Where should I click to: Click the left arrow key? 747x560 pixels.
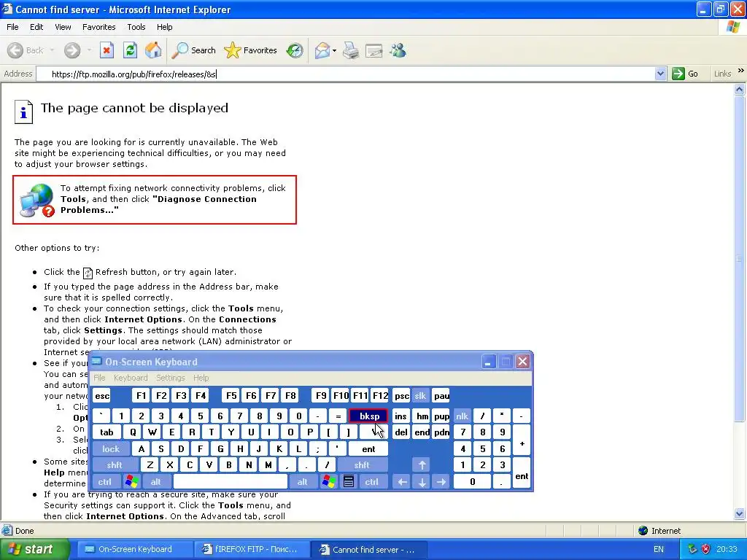(x=402, y=481)
